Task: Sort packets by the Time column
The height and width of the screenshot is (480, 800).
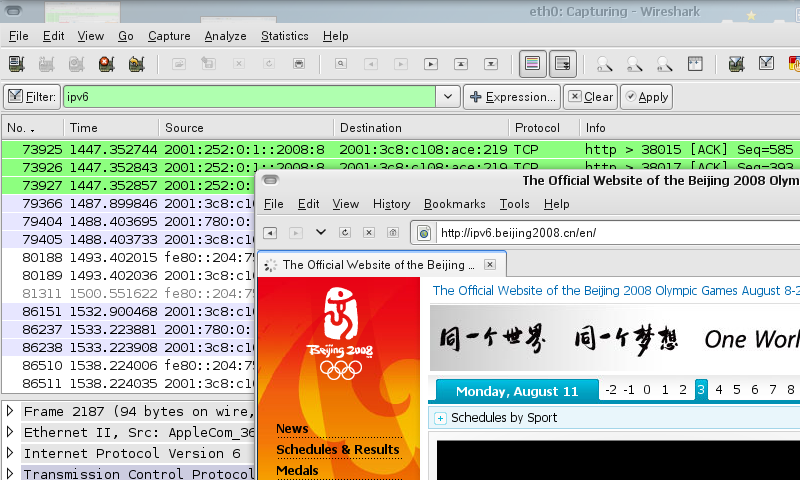Action: (x=111, y=128)
